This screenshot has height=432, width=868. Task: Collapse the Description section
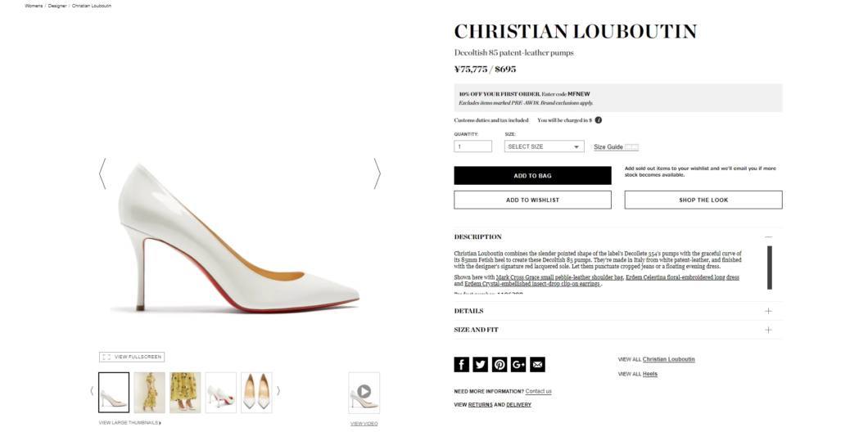(x=768, y=236)
